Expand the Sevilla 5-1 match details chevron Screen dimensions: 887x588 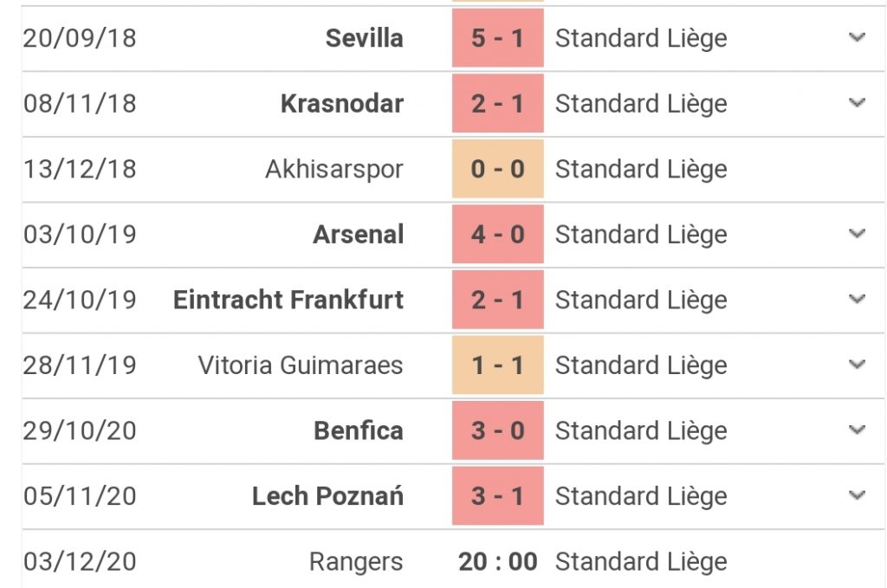[857, 38]
